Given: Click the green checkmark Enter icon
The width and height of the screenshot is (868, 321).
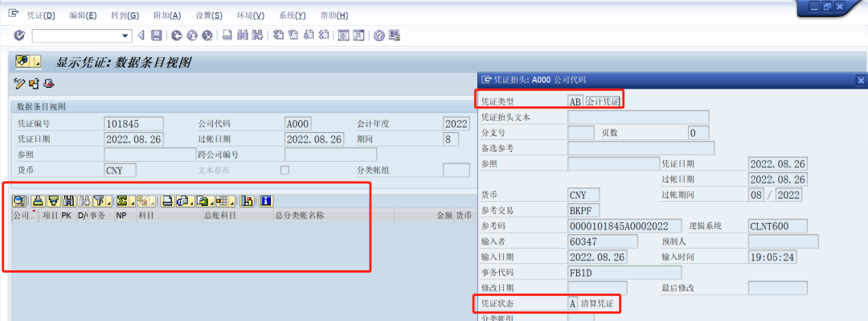Looking at the screenshot, I should (19, 36).
